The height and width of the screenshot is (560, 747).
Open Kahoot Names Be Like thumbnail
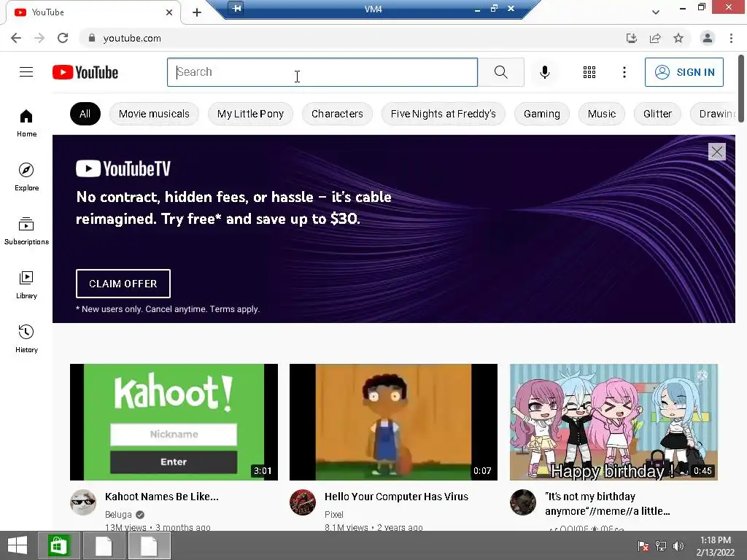pos(174,422)
